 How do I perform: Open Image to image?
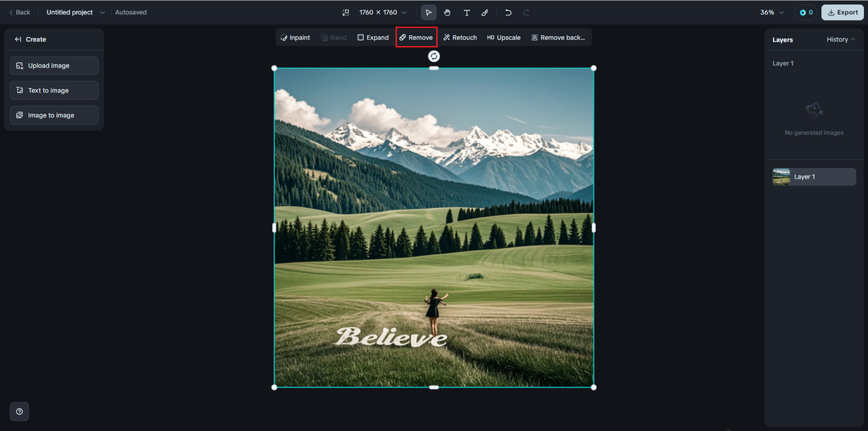coord(54,115)
